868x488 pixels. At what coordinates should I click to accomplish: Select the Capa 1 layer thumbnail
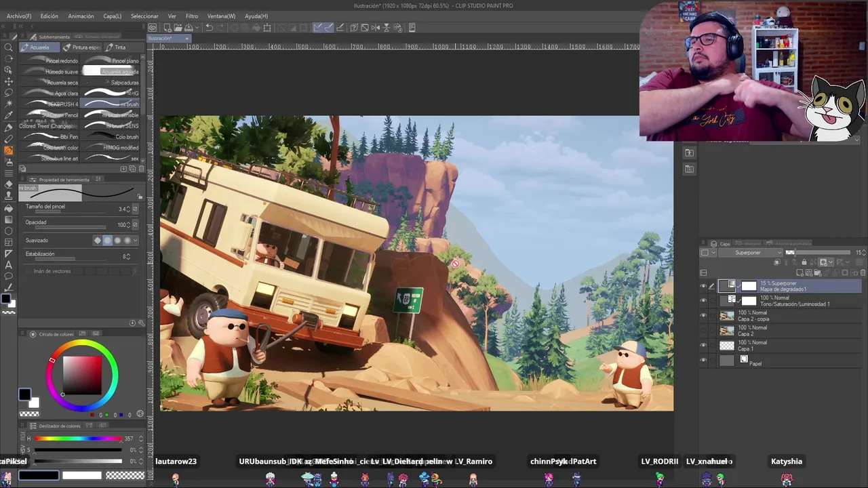click(726, 346)
